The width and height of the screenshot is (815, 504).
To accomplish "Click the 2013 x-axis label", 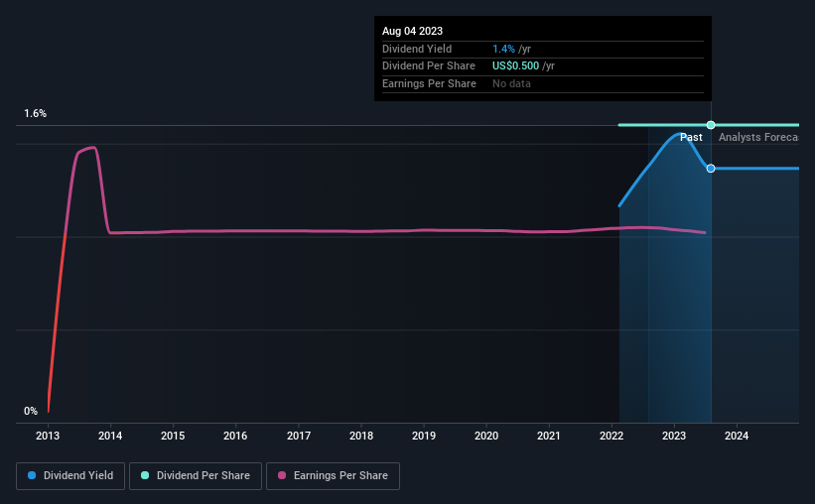I will pos(48,436).
